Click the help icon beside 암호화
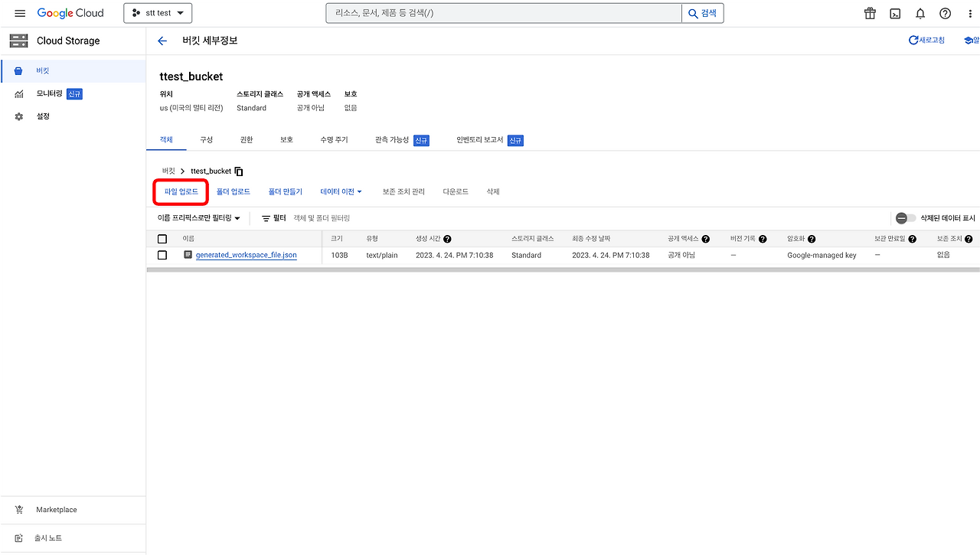The image size is (980, 555). point(812,239)
